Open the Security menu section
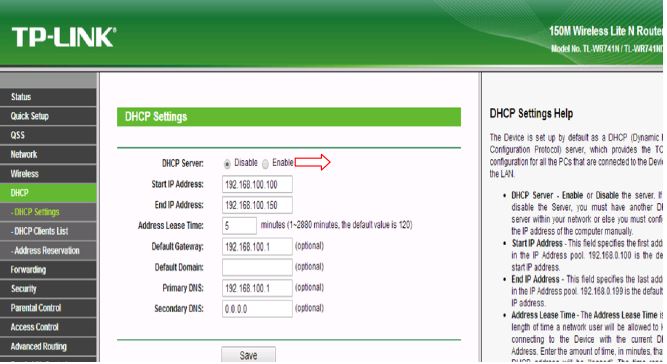667x364 pixels. click(48, 289)
